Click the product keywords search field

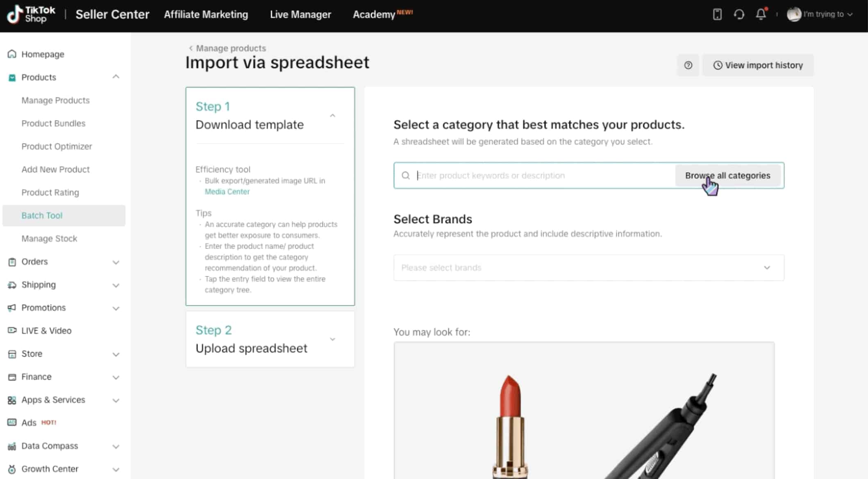(541, 176)
